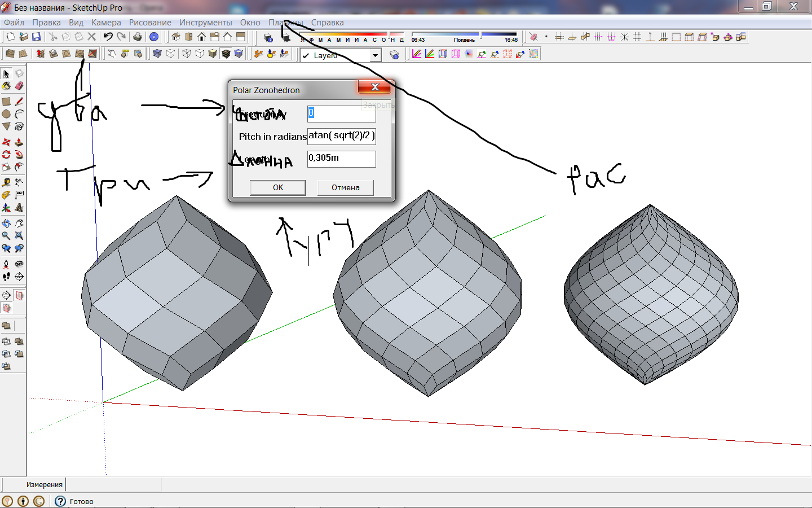Switch to Iso house view
Screen dimensions: 812x508
[x=176, y=37]
